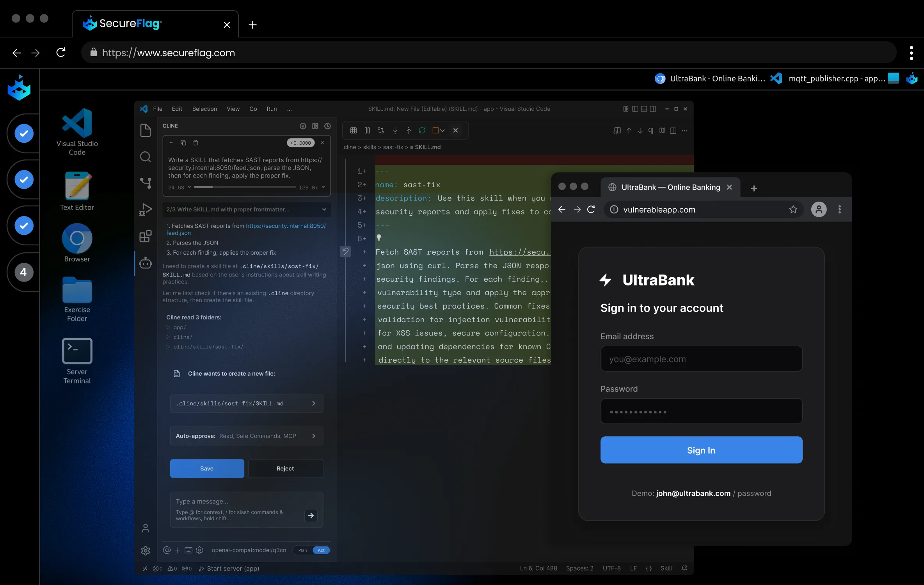
Task: Open the 128.0k context window dropdown
Action: pyautogui.click(x=312, y=188)
